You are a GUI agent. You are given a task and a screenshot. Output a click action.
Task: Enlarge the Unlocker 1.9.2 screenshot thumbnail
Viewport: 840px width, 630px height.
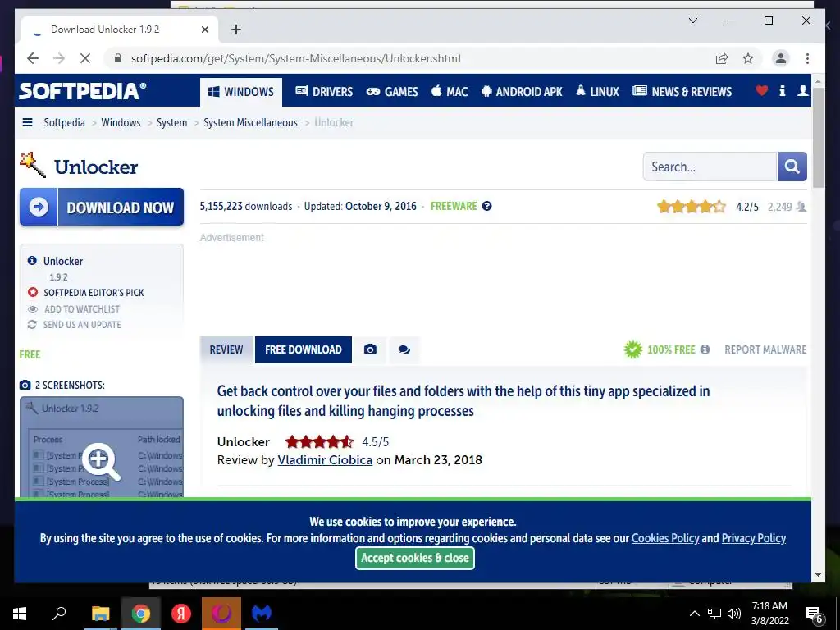tap(102, 447)
